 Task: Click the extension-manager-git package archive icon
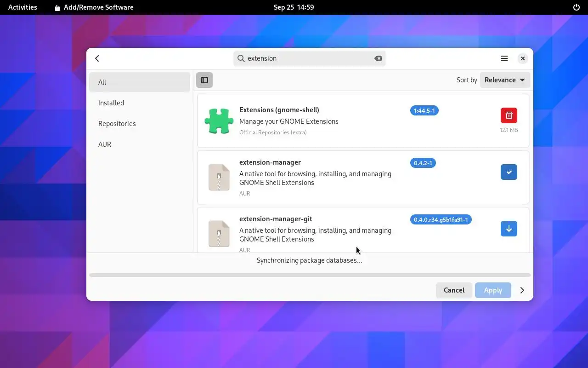(219, 234)
